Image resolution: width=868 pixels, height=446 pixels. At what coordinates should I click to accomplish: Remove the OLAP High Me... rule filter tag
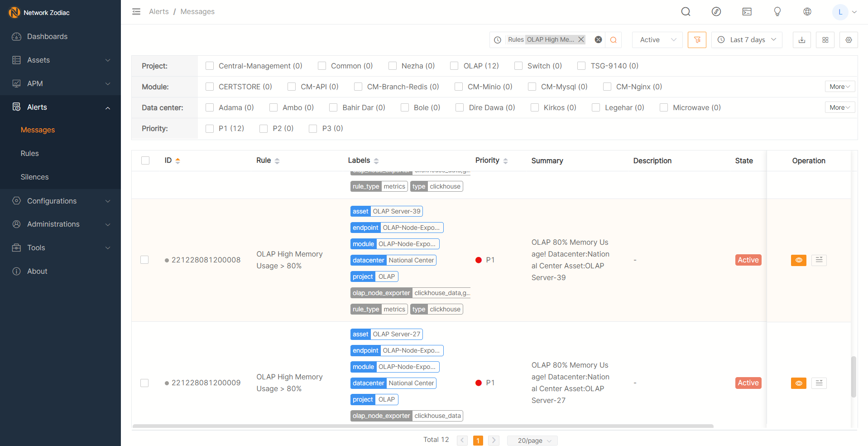click(x=581, y=39)
